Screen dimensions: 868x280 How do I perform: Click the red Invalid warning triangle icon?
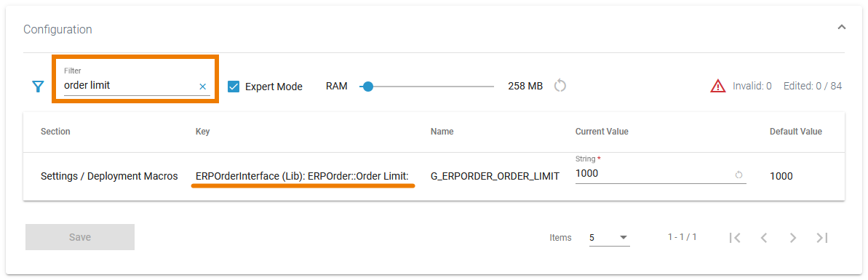click(x=717, y=86)
